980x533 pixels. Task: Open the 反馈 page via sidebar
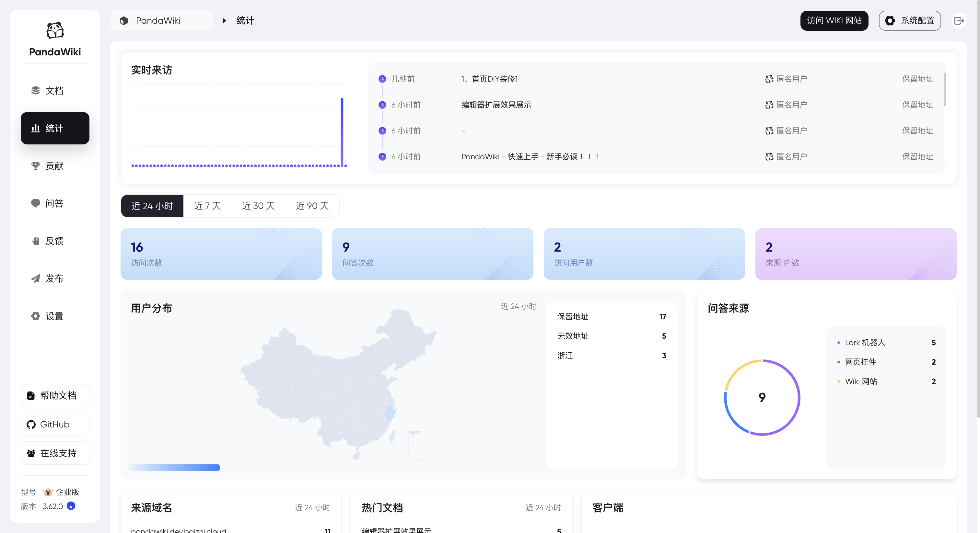tap(54, 241)
